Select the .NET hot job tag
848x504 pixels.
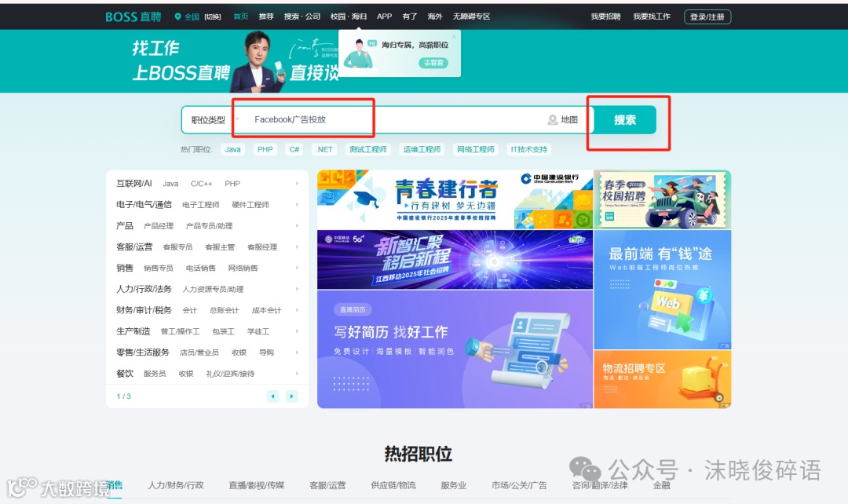[324, 149]
